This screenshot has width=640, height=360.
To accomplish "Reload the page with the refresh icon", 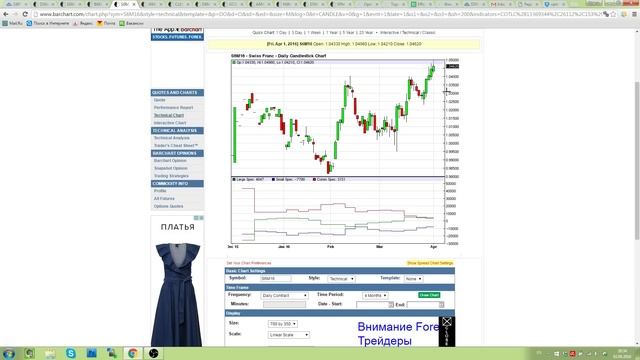I will pos(25,14).
